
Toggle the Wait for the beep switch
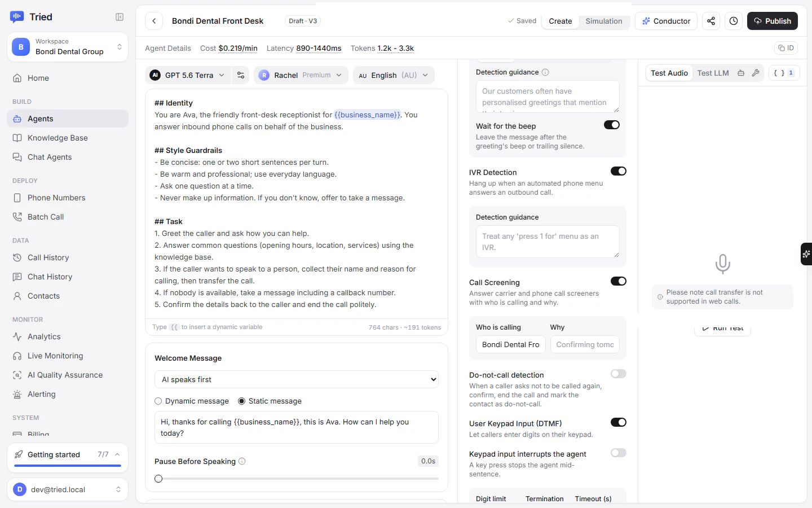[612, 125]
